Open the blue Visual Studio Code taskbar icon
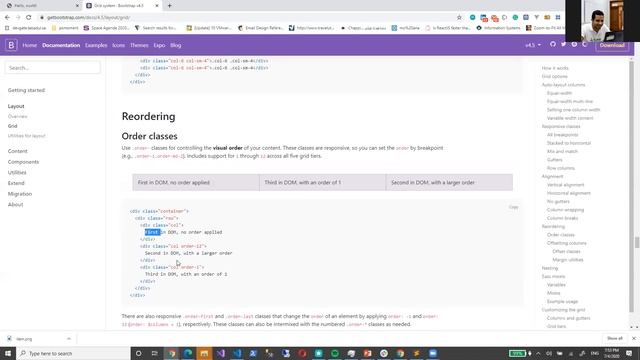The height and width of the screenshot is (360, 640). coord(237,353)
